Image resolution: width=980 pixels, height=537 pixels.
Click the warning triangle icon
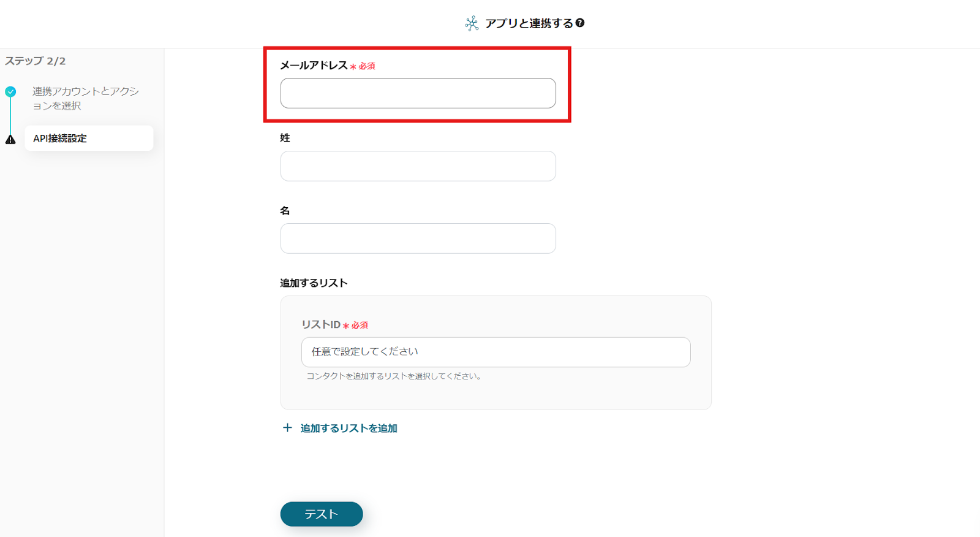[x=10, y=140]
